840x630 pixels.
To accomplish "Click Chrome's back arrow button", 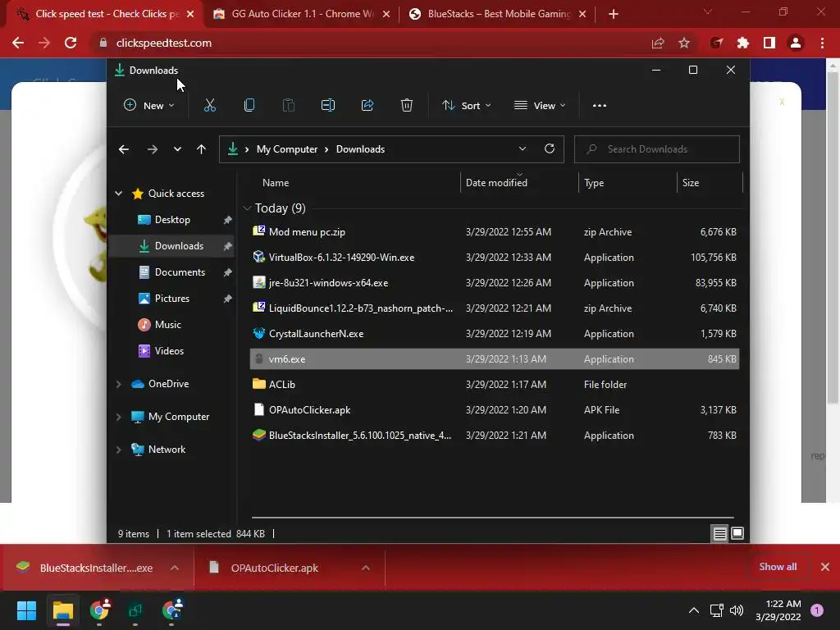I will (x=18, y=43).
